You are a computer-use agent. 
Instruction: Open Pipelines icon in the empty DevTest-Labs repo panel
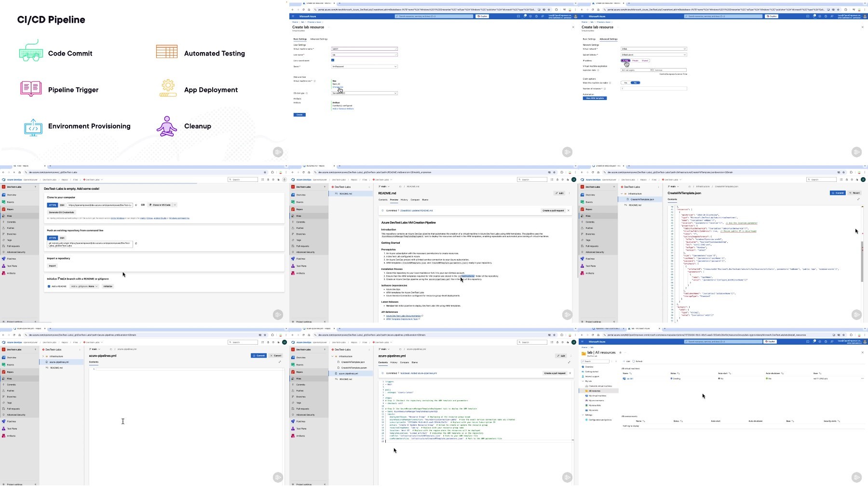click(x=4, y=259)
